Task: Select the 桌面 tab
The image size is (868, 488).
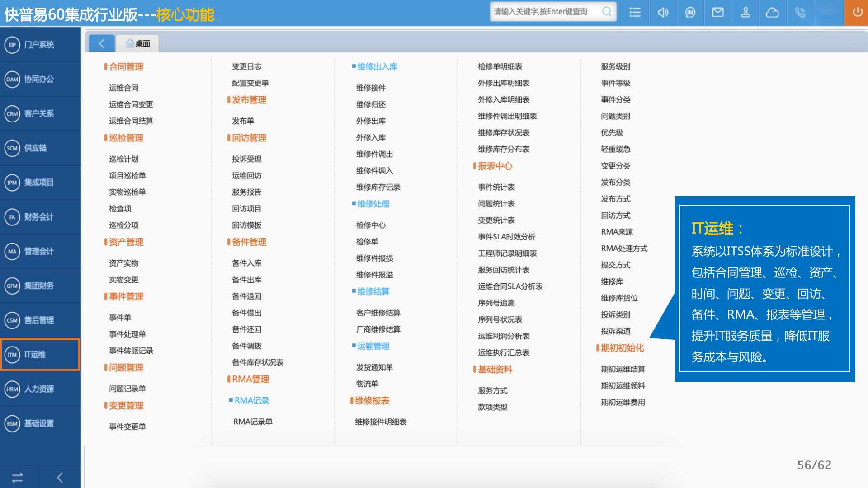Action: 138,43
